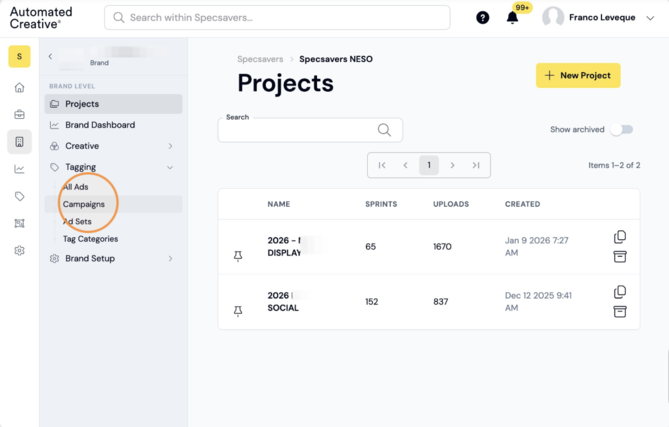
Task: Toggle Show archived switch
Action: [x=622, y=129]
